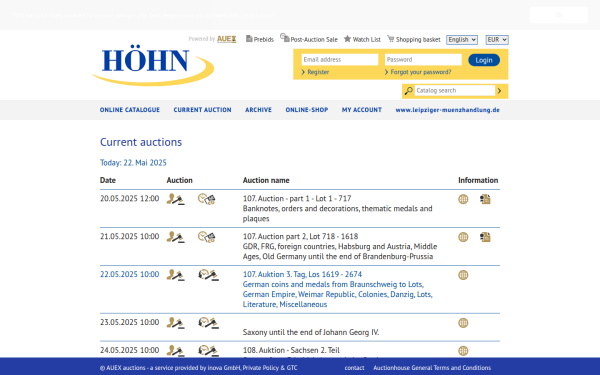The width and height of the screenshot is (600, 375).
Task: Accept cookies with the OK button
Action: [x=558, y=15]
